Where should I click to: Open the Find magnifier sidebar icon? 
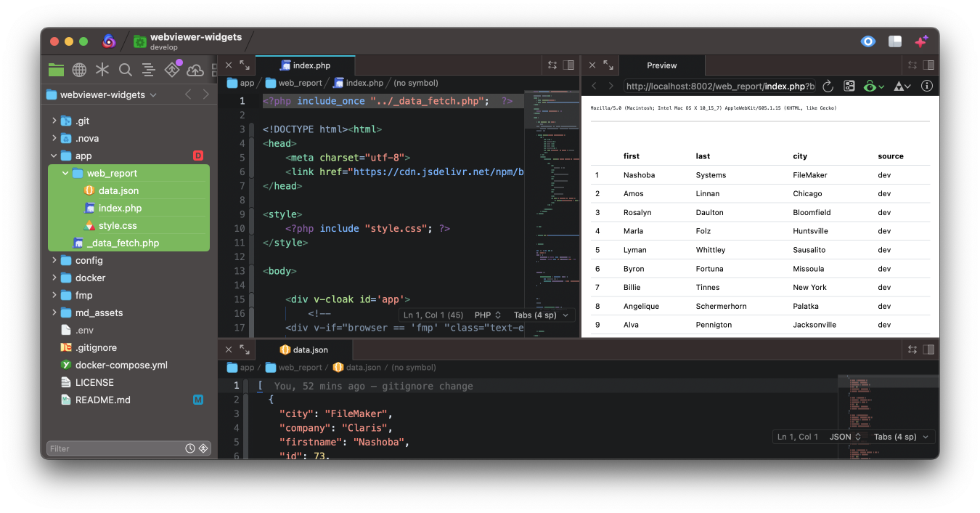[x=126, y=70]
